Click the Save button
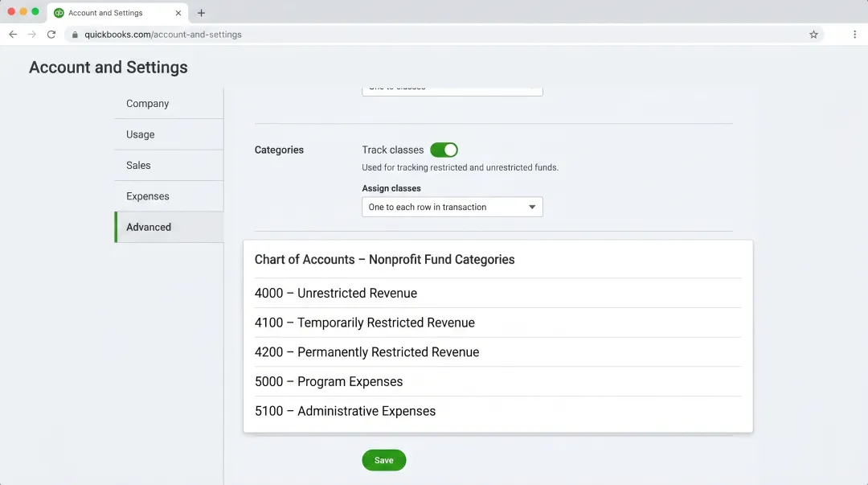The height and width of the screenshot is (485, 868). [383, 460]
